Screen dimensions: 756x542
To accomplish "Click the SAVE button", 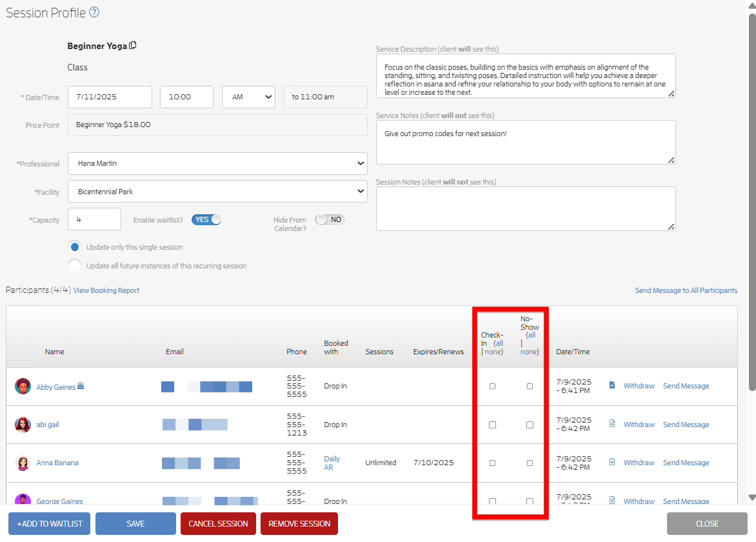I will click(135, 524).
